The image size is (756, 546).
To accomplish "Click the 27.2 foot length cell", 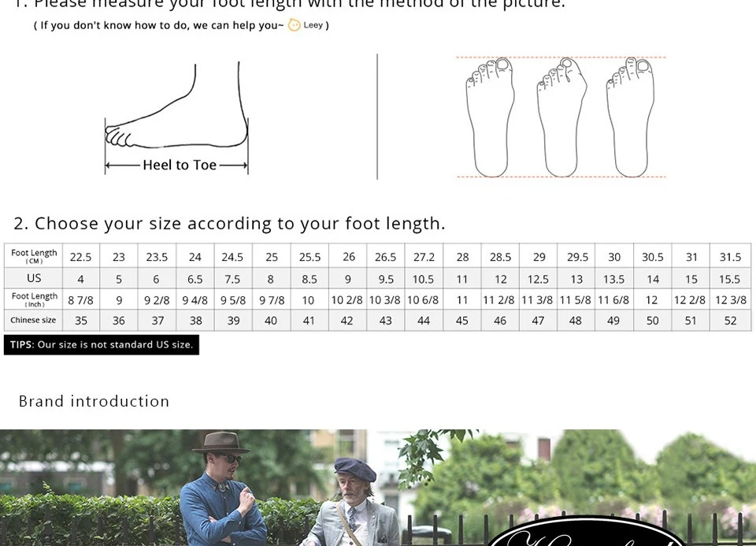I will pos(424,257).
